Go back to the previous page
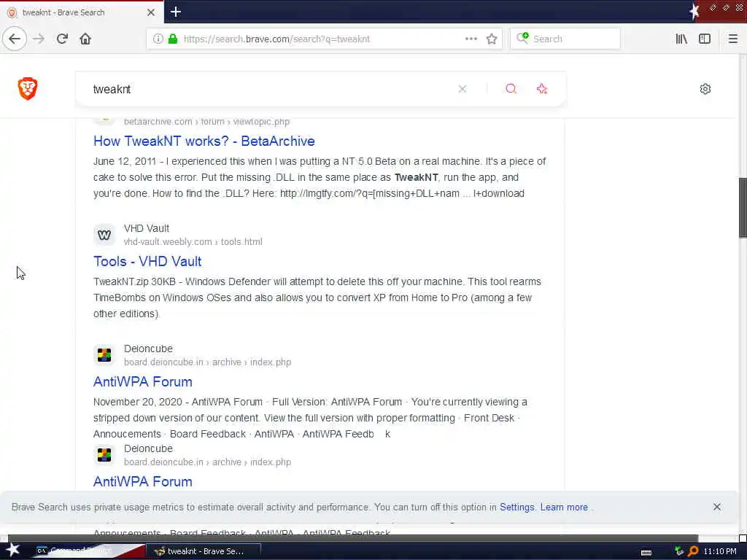The height and width of the screenshot is (560, 747). coord(15,39)
